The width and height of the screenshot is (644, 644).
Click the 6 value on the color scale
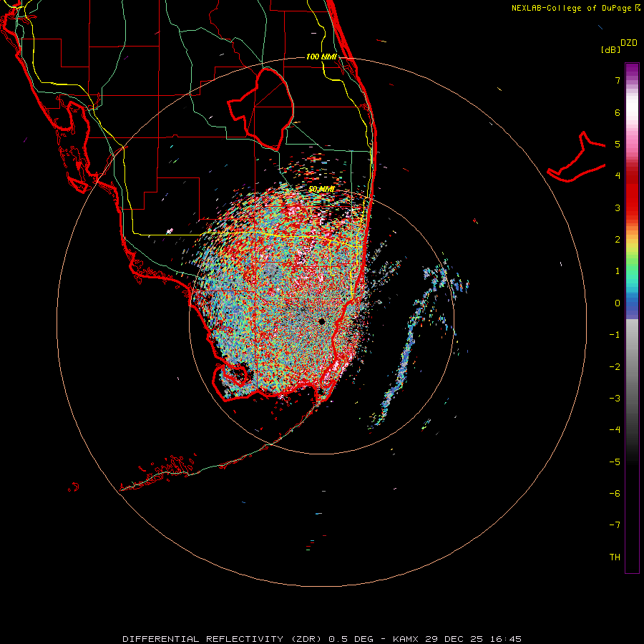(618, 112)
